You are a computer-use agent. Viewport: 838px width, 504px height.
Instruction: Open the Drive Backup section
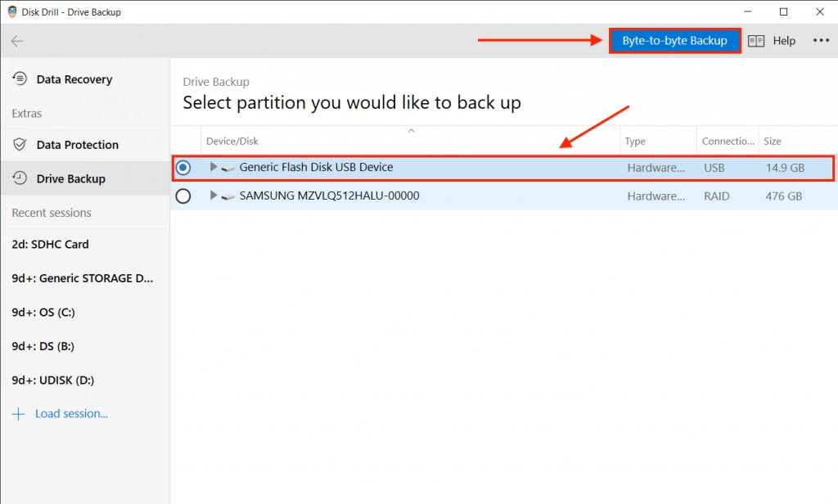(85, 178)
